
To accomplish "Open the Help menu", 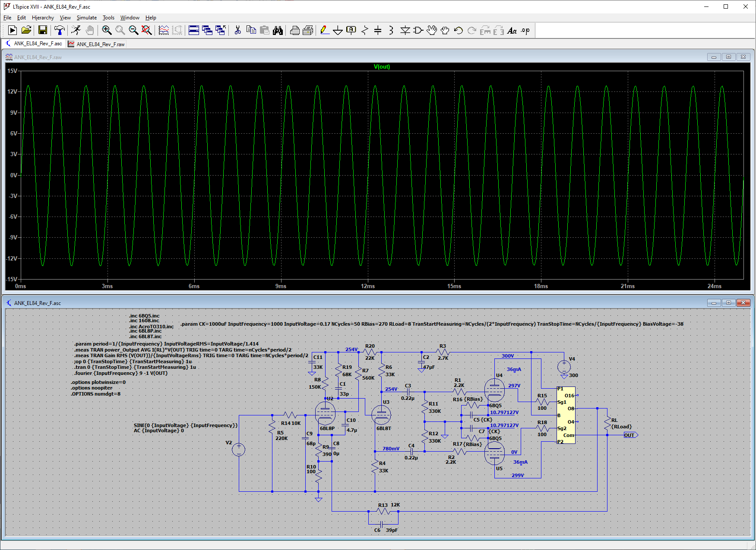I will pos(151,18).
